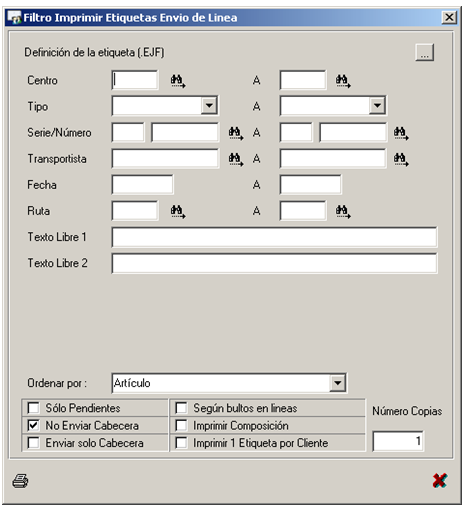
Task: Expand the first Tipo dropdown
Action: point(209,106)
